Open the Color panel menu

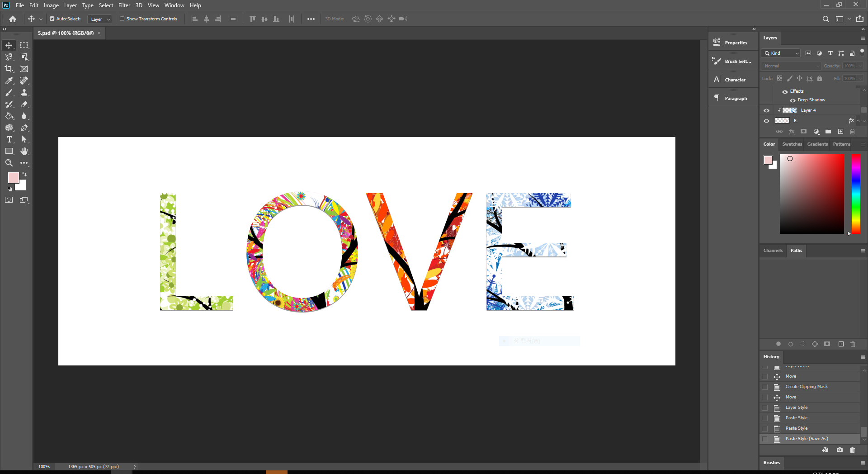pyautogui.click(x=863, y=145)
